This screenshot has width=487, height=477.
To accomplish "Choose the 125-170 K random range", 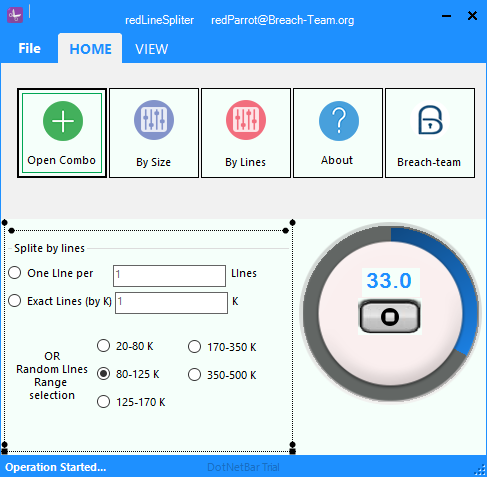I will pyautogui.click(x=103, y=402).
